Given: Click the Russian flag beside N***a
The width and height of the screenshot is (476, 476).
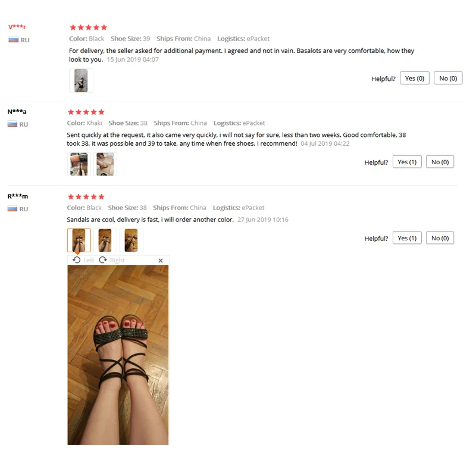Looking at the screenshot, I should [x=12, y=124].
